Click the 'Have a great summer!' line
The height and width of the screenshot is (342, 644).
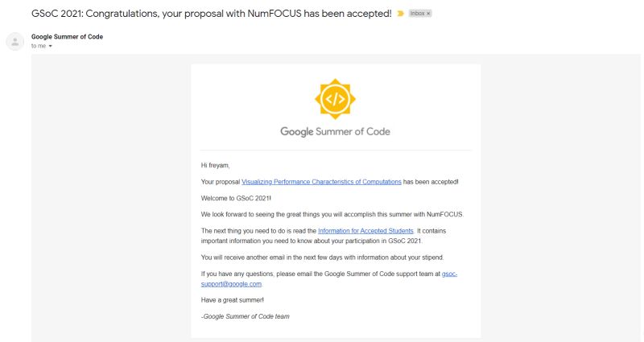(232, 300)
